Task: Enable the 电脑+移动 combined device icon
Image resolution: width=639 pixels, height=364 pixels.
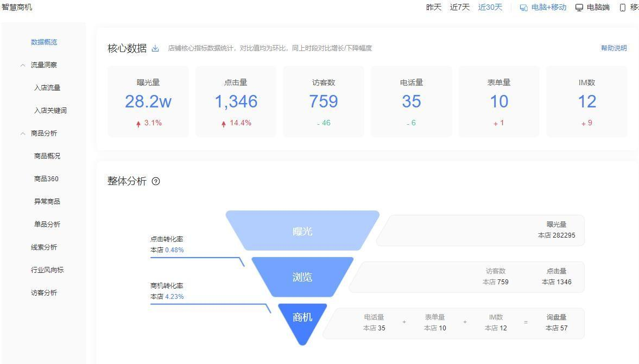Action: (523, 7)
